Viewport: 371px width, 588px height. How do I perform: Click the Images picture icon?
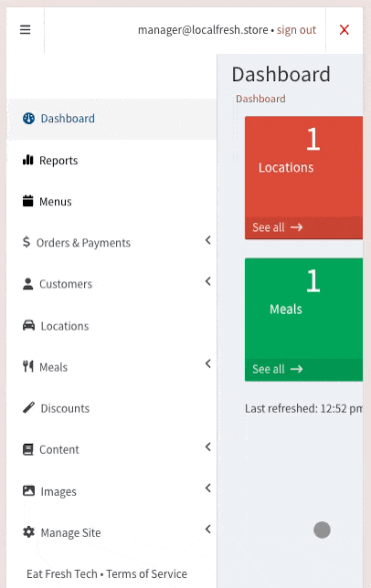coord(28,490)
